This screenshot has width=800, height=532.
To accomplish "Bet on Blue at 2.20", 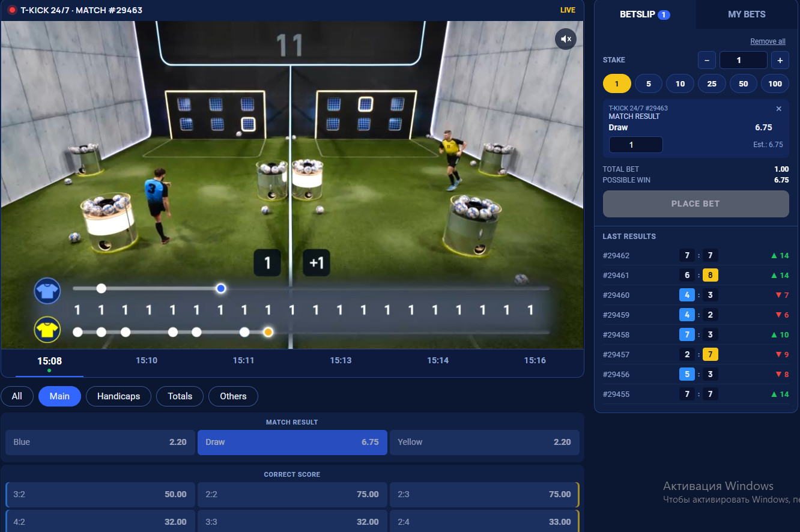I will coord(100,443).
